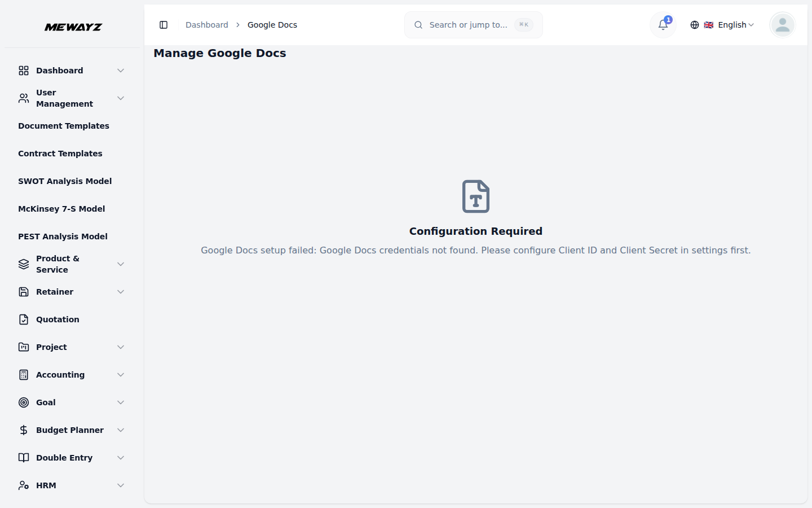This screenshot has width=812, height=508.
Task: Open Contract Templates page
Action: point(60,153)
